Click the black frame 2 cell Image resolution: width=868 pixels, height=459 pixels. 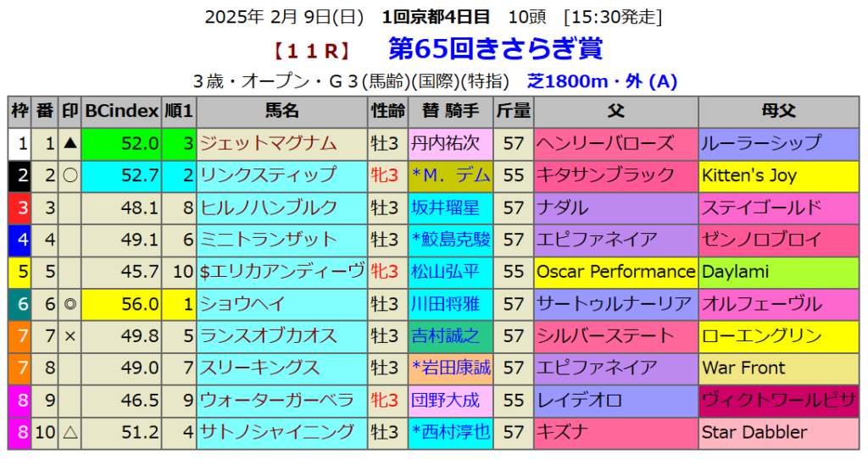point(20,175)
